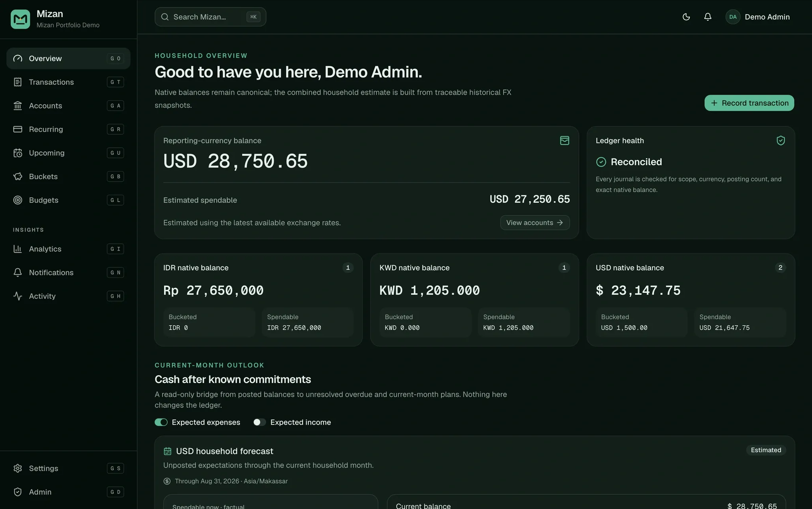
Task: Click count badge on IDR native balance
Action: (x=348, y=268)
